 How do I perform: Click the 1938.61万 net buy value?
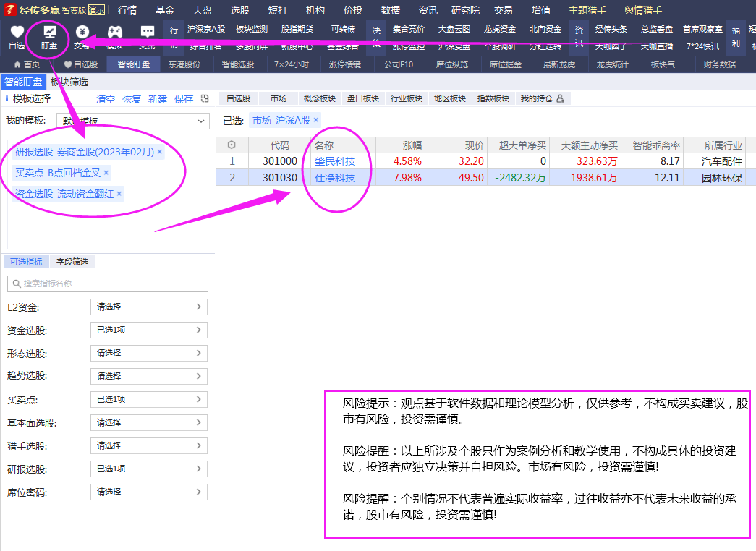pos(594,178)
